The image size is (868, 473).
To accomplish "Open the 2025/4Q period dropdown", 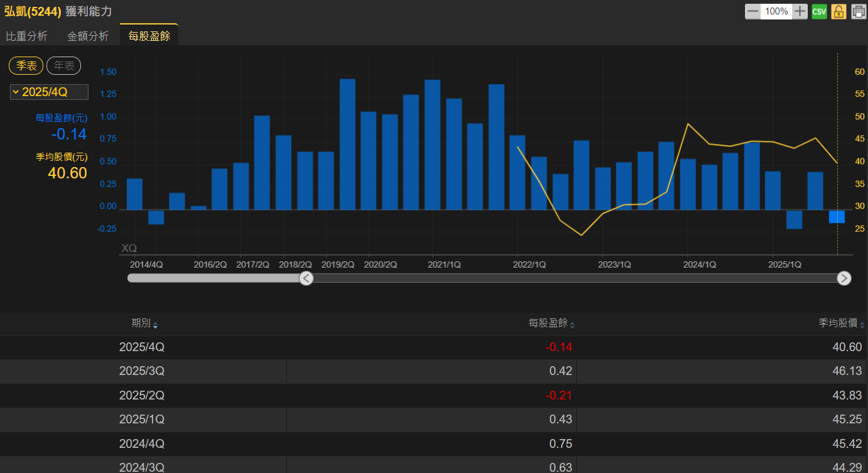I will 49,92.
